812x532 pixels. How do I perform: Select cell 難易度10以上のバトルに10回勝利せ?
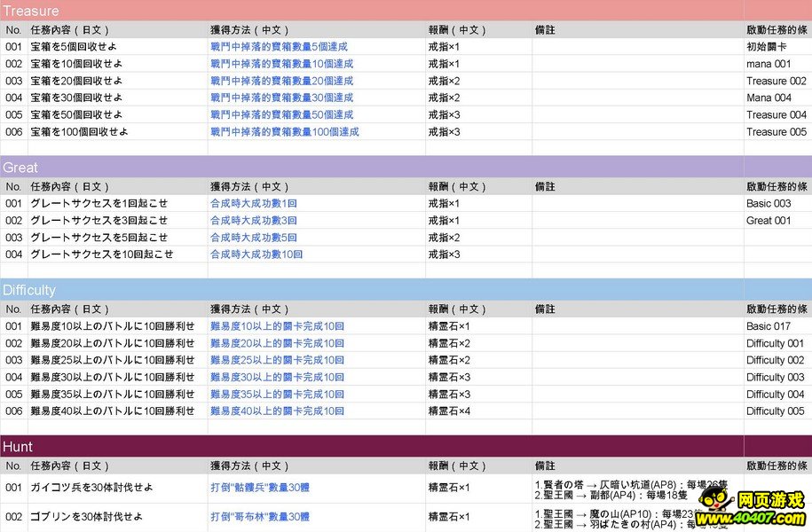point(117,326)
